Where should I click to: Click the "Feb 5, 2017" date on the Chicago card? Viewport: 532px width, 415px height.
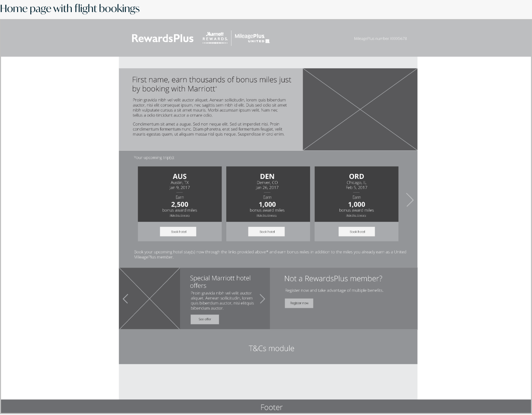[356, 188]
